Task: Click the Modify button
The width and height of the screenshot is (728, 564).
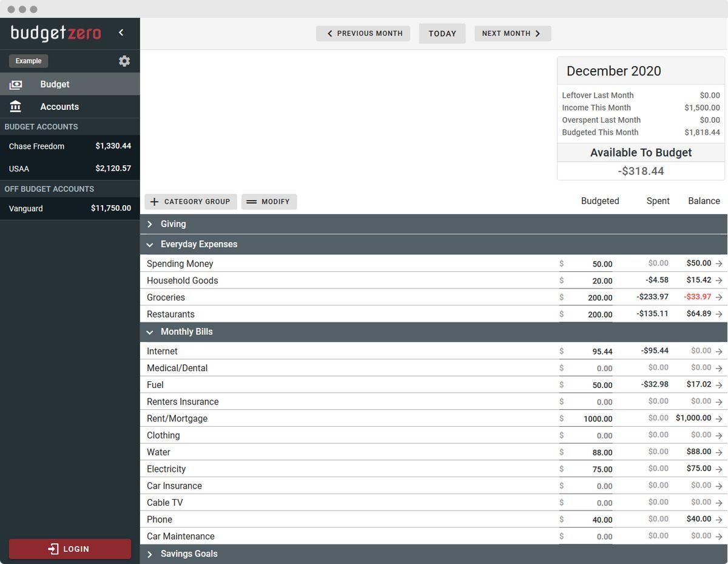Action: click(x=269, y=202)
